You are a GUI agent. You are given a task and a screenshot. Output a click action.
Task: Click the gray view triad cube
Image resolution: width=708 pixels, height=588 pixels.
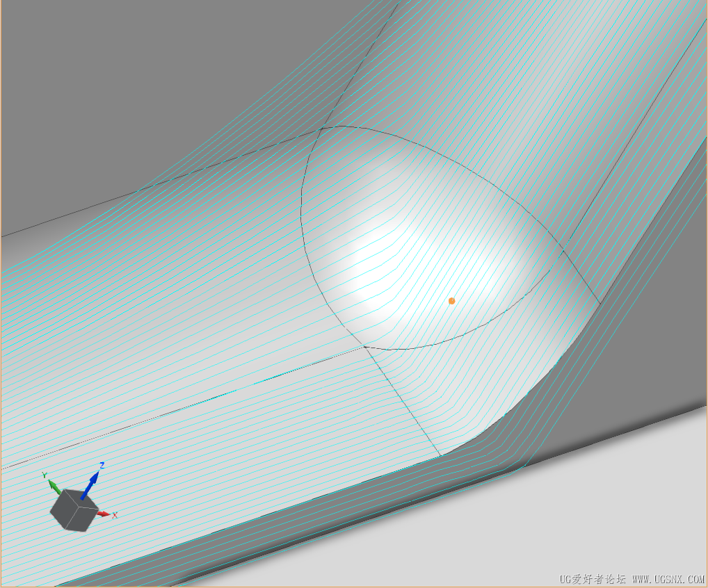74,510
